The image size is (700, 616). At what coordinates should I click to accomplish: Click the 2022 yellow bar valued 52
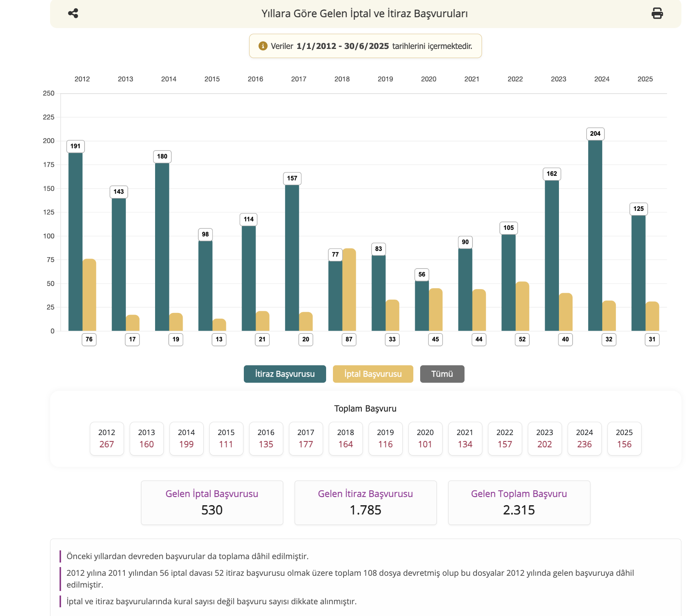(x=522, y=306)
